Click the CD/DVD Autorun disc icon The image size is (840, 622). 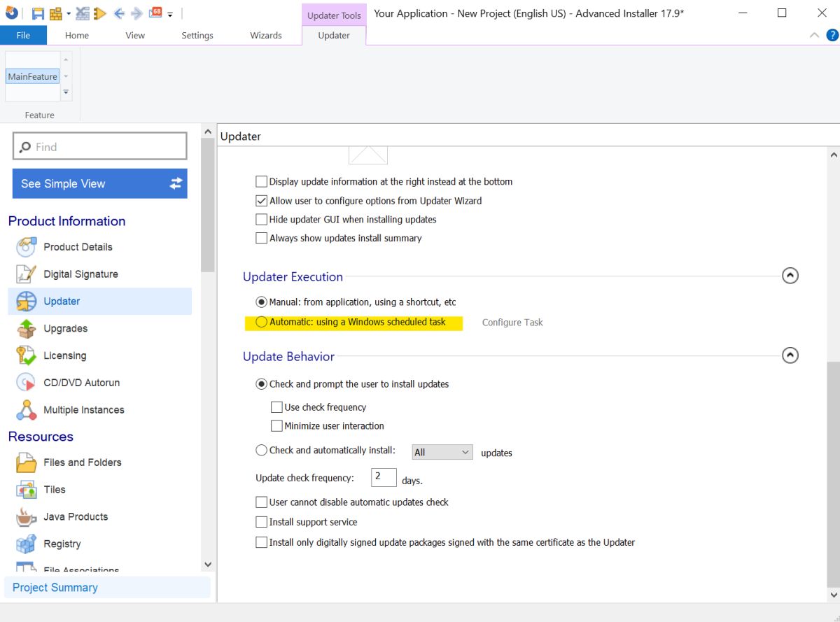26,383
